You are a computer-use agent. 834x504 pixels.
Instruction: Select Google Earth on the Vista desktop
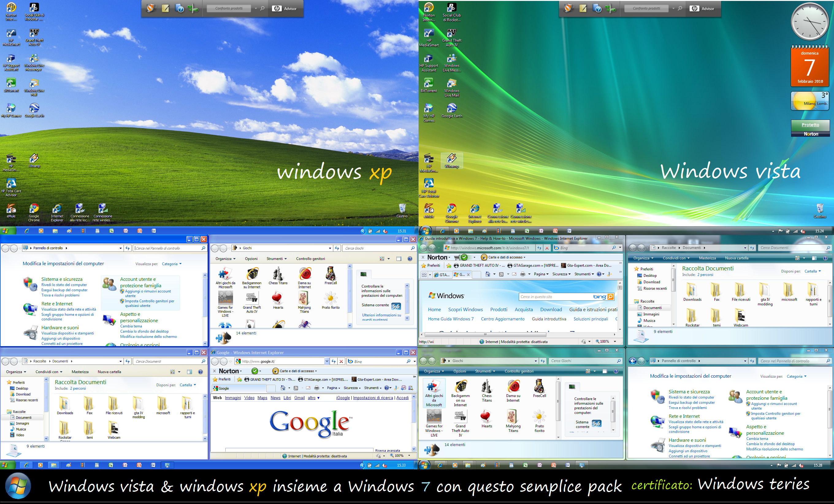452,111
